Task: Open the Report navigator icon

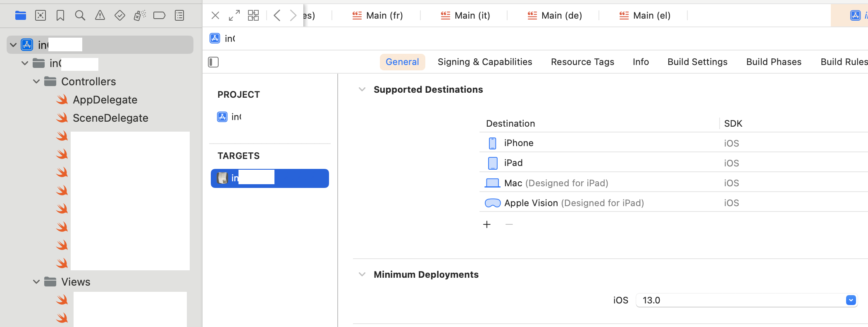Action: 179,16
